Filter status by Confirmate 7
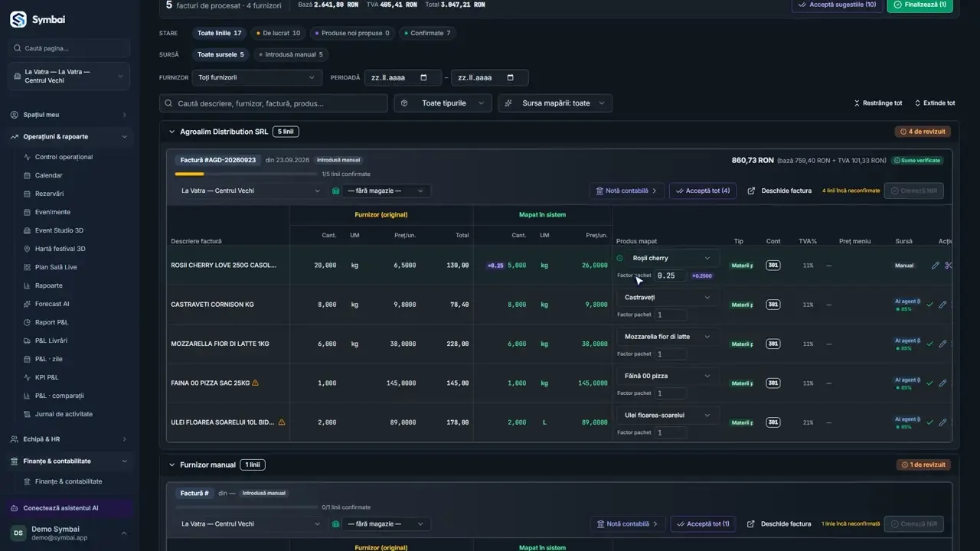The width and height of the screenshot is (980, 551). [x=427, y=33]
